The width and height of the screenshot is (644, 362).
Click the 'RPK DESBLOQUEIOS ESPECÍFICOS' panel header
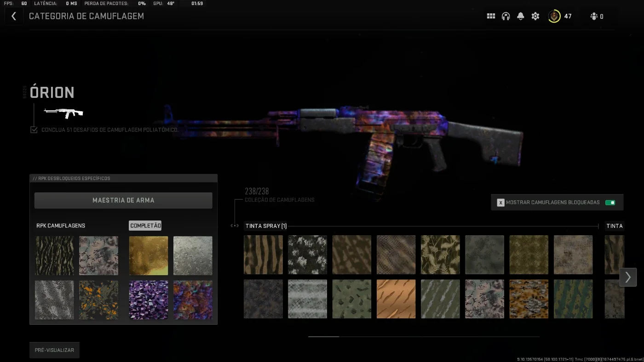[123, 178]
